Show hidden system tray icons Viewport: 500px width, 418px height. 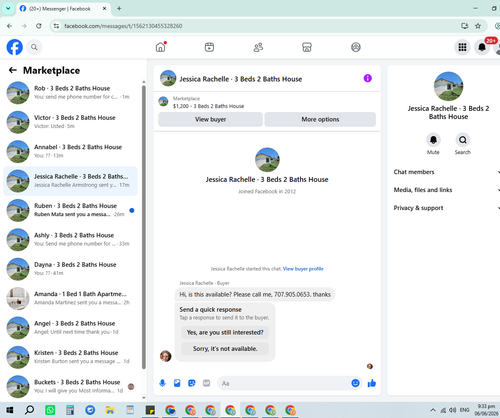(433, 410)
